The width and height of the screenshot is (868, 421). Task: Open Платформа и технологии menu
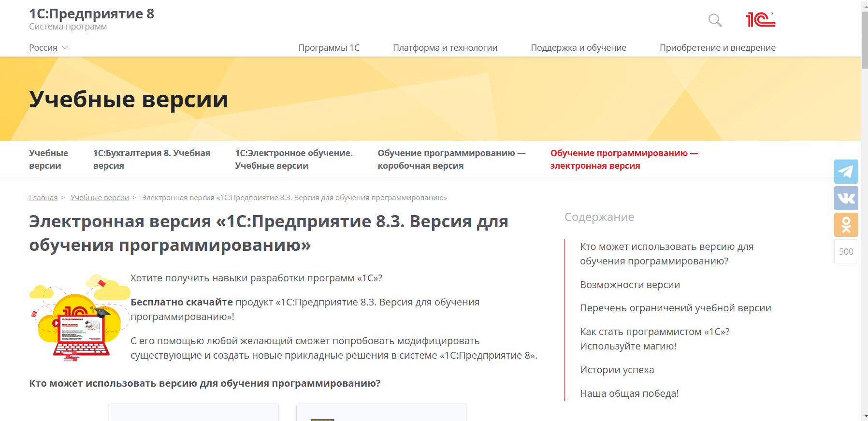pyautogui.click(x=445, y=48)
